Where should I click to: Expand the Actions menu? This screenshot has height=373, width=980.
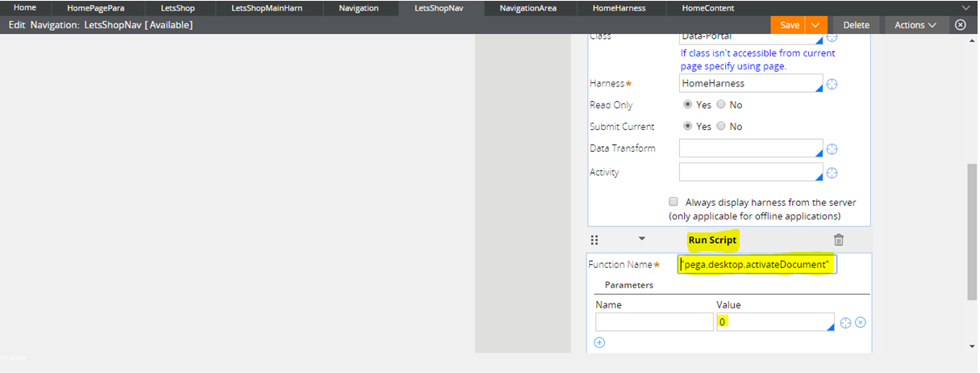pos(915,25)
